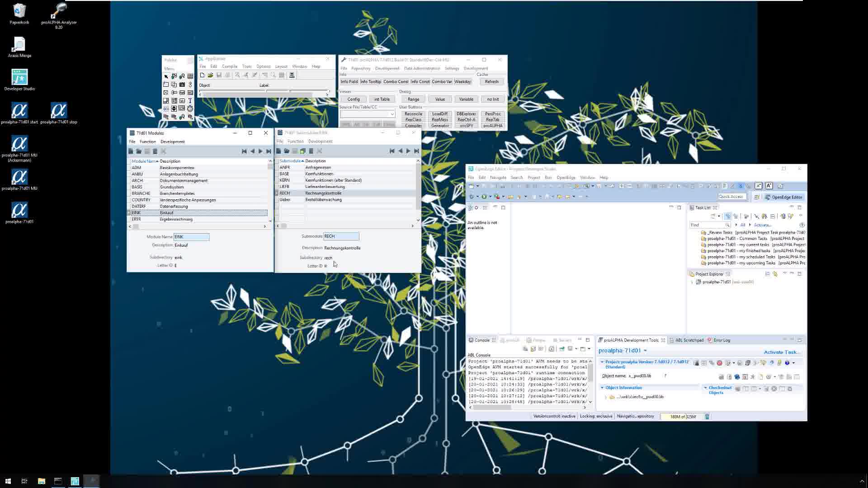
Task: Select the browse grid widget in the Palette
Action: pyautogui.click(x=190, y=76)
